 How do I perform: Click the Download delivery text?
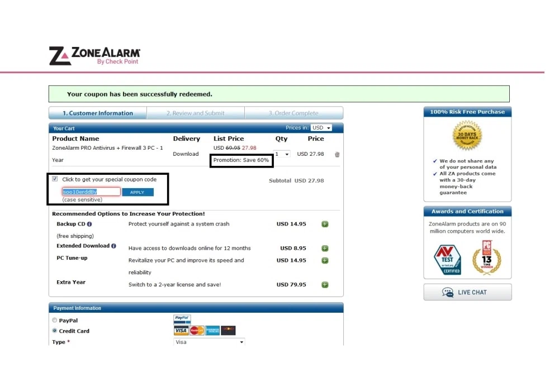[x=186, y=154]
